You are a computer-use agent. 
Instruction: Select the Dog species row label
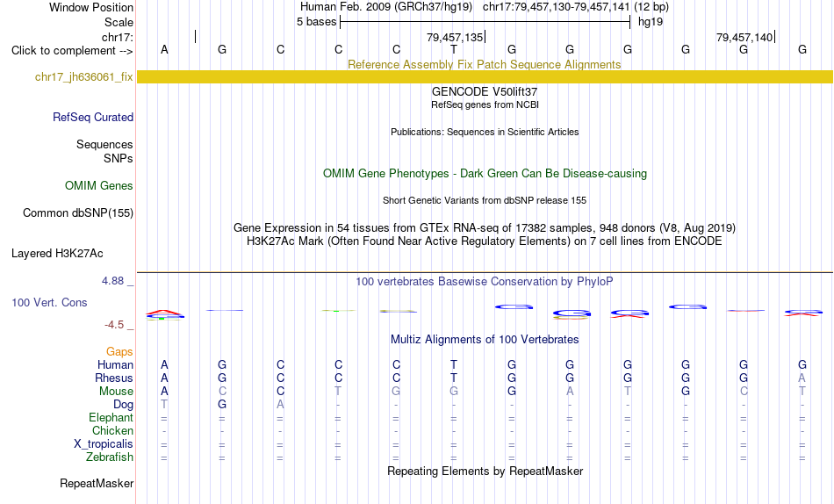[x=123, y=405]
